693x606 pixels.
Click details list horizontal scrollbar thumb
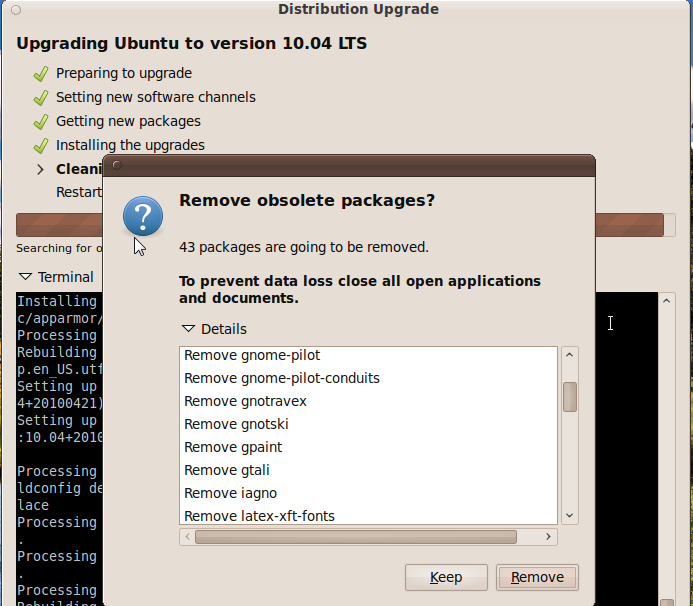tap(356, 537)
